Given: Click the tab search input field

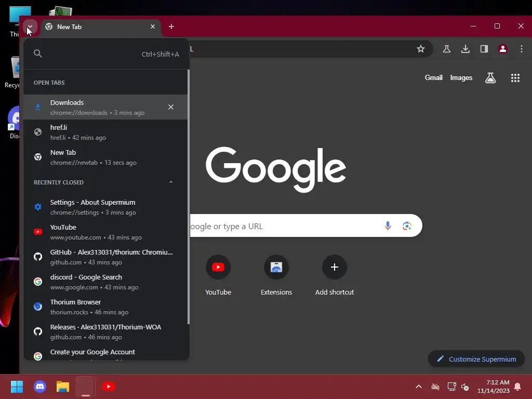Looking at the screenshot, I should [106, 54].
